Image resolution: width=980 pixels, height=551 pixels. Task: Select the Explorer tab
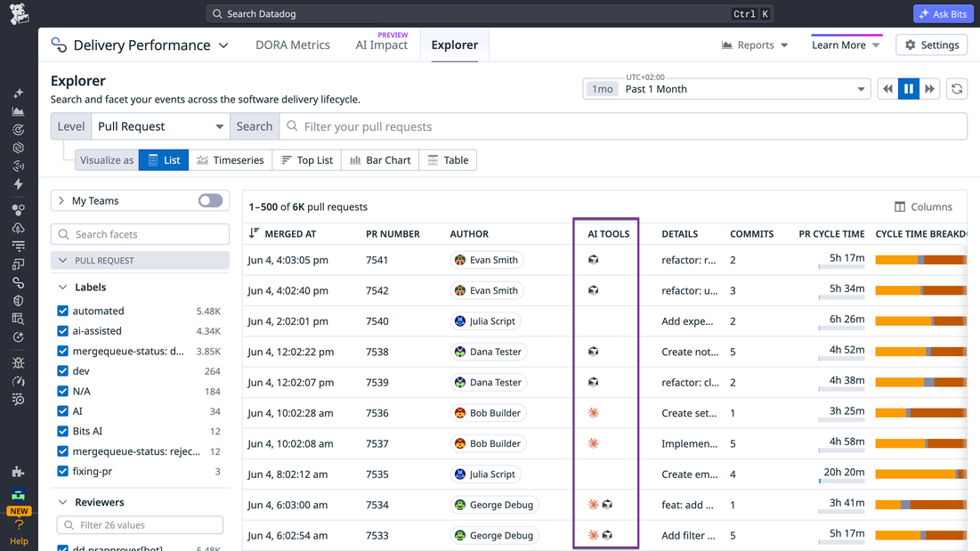pos(454,45)
